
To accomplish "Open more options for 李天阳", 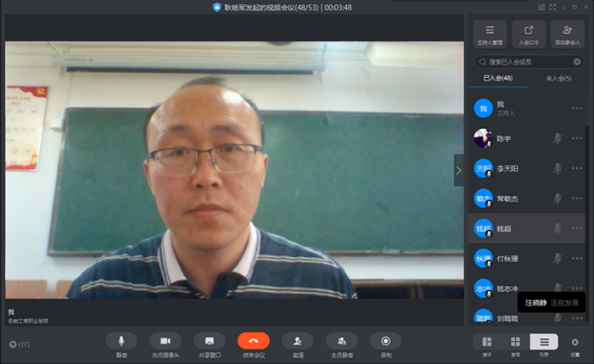I will (x=577, y=168).
